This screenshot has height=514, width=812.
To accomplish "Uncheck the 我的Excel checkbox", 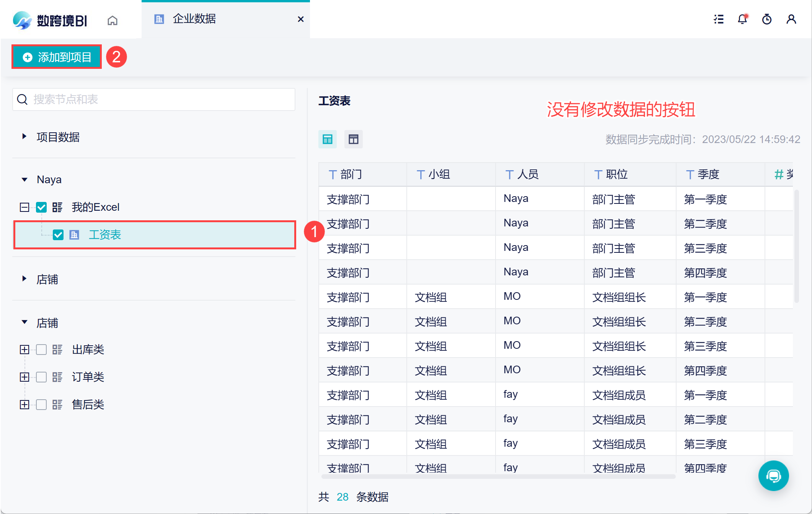I will [41, 207].
